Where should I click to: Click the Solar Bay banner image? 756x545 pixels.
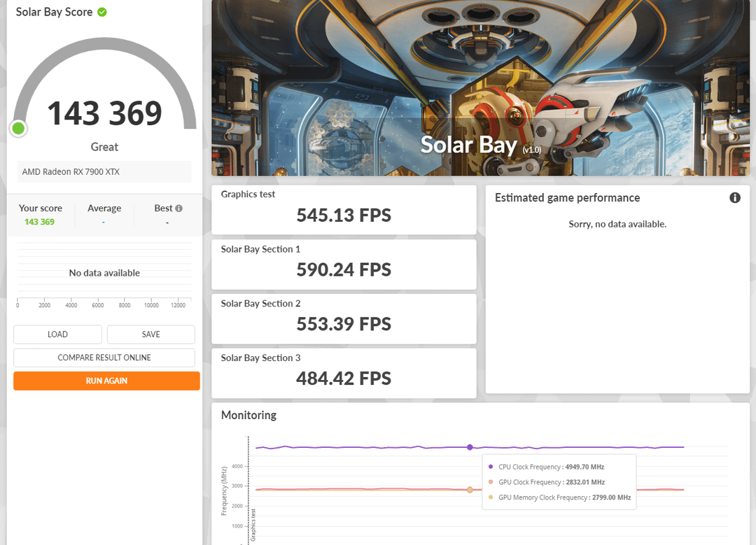pos(479,87)
